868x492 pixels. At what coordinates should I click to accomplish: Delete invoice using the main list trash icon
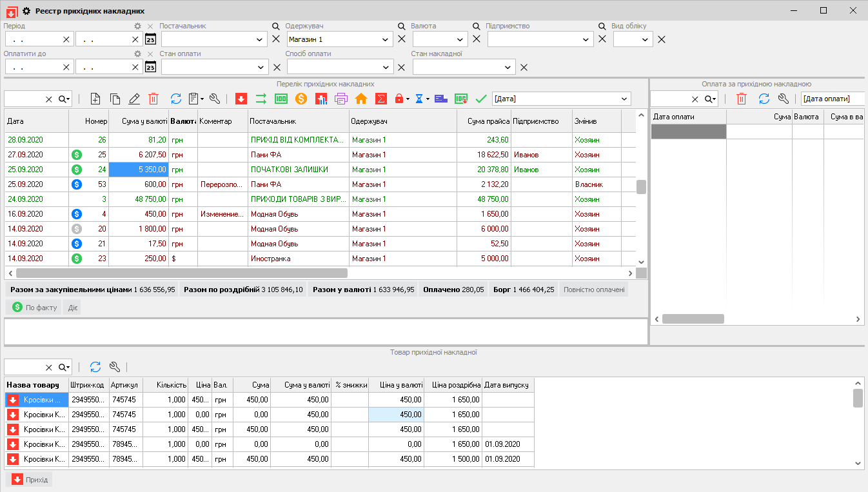pyautogui.click(x=153, y=99)
